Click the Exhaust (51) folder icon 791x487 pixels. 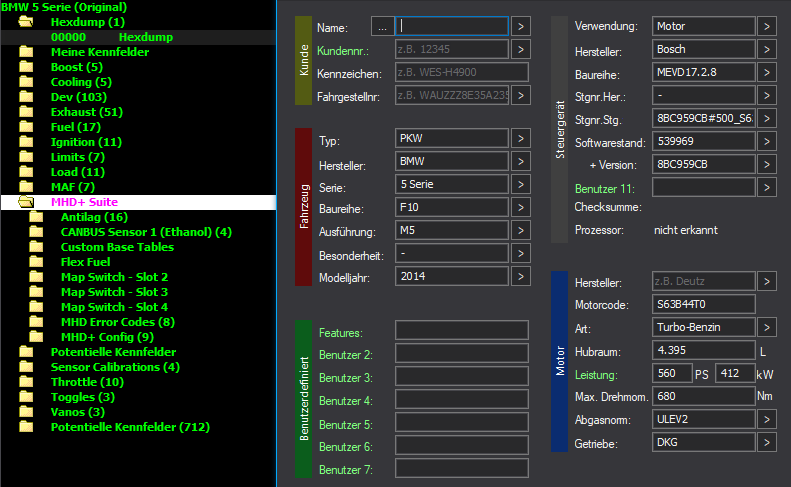pyautogui.click(x=26, y=112)
